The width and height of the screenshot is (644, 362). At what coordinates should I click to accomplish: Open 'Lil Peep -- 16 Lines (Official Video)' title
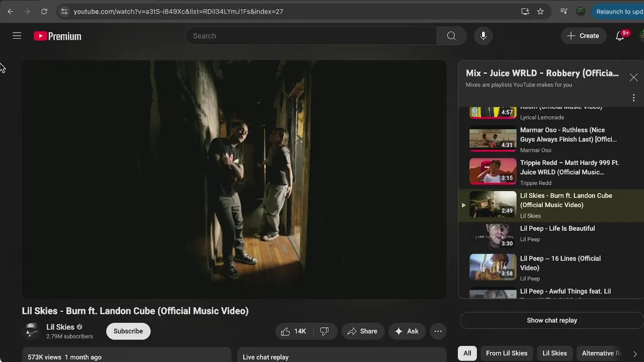pos(560,263)
